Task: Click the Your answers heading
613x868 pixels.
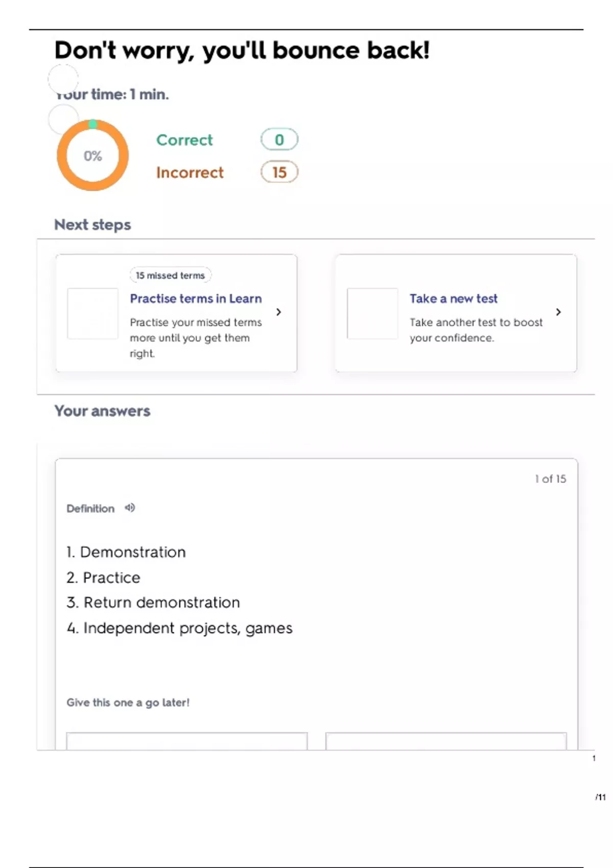Action: (102, 411)
